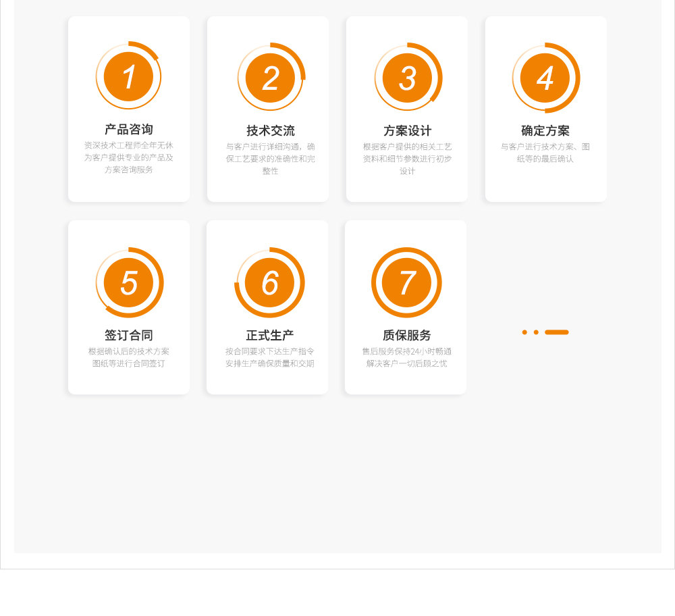This screenshot has height=616, width=675.
Task: Click the description text under 技术交流
Action: (x=270, y=159)
